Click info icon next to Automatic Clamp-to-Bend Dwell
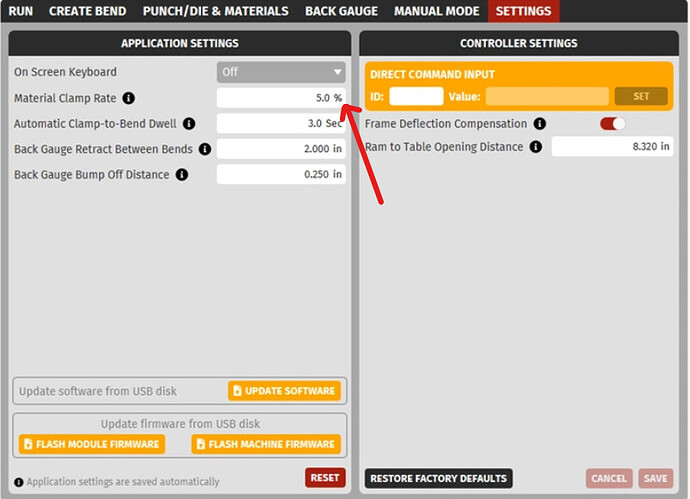The width and height of the screenshot is (690, 499). [x=189, y=124]
